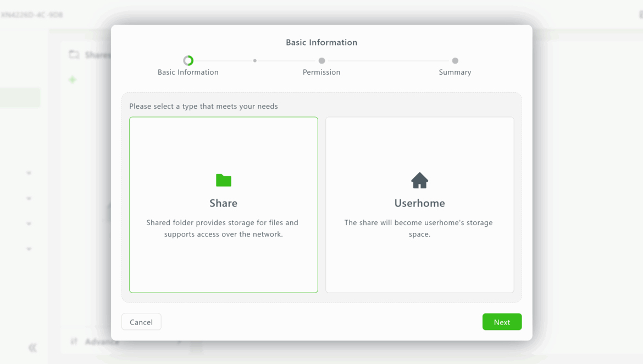This screenshot has height=364, width=643.
Task: Click the house icon in Userhome card
Action: coord(419,180)
